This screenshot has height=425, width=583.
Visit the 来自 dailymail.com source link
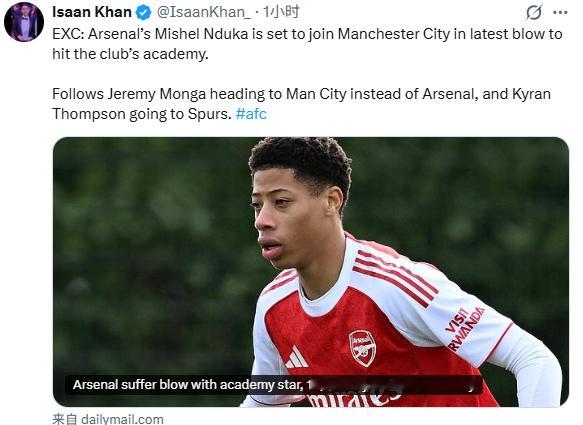click(108, 419)
